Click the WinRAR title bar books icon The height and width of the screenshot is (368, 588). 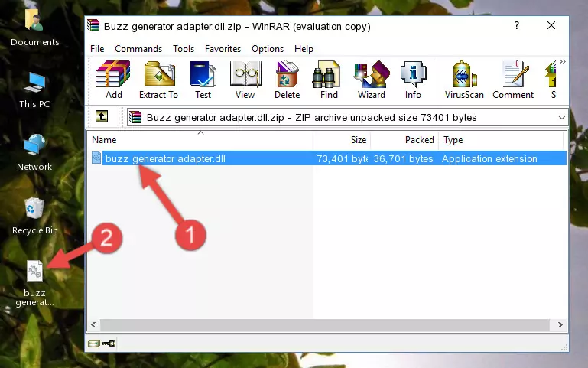(x=93, y=26)
